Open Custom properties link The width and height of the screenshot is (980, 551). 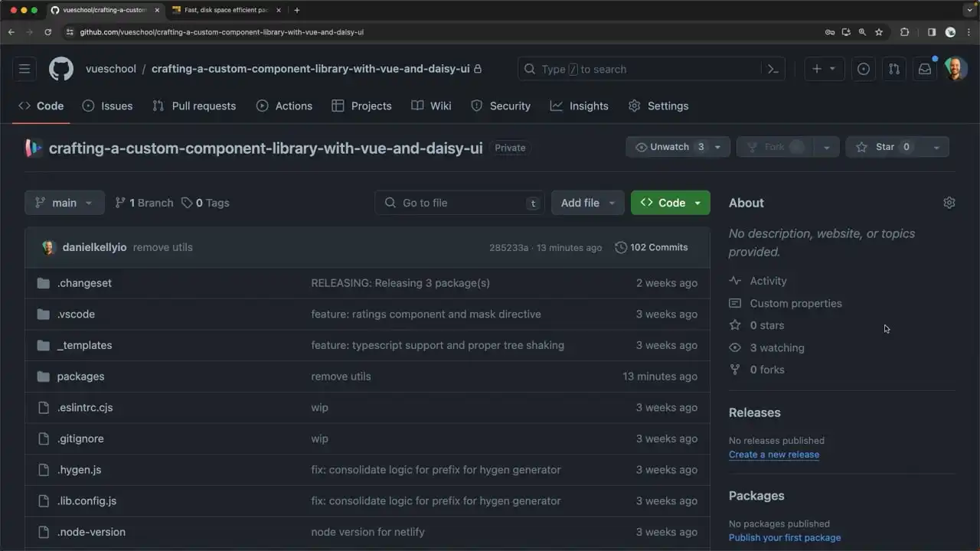[786, 303]
